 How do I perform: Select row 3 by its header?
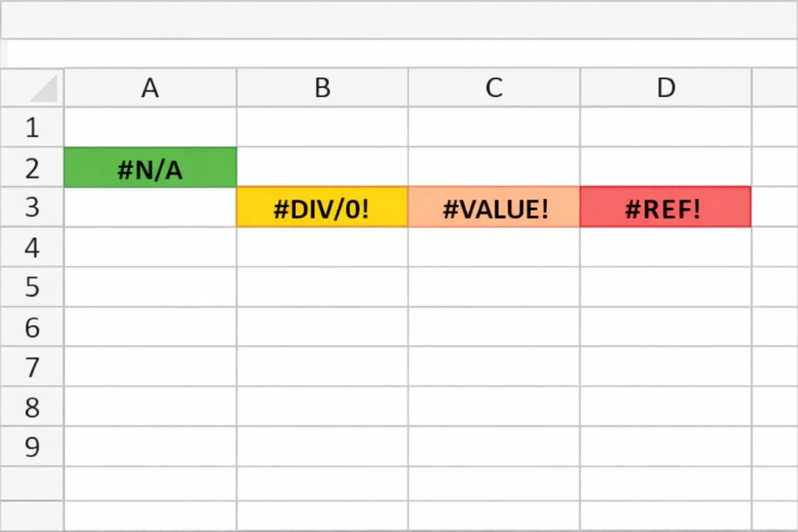pyautogui.click(x=32, y=209)
